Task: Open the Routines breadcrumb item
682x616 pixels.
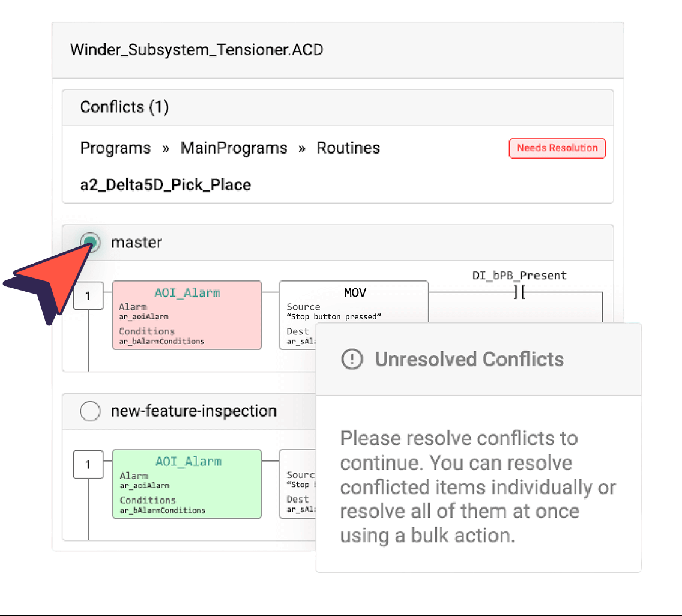Action: click(348, 148)
